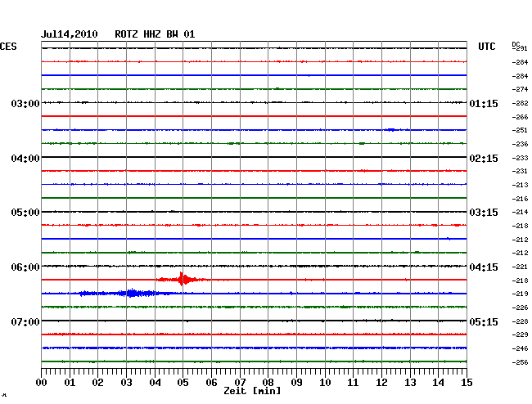Select DC offset value -216
The width and height of the screenshot is (532, 404).
tap(520, 199)
